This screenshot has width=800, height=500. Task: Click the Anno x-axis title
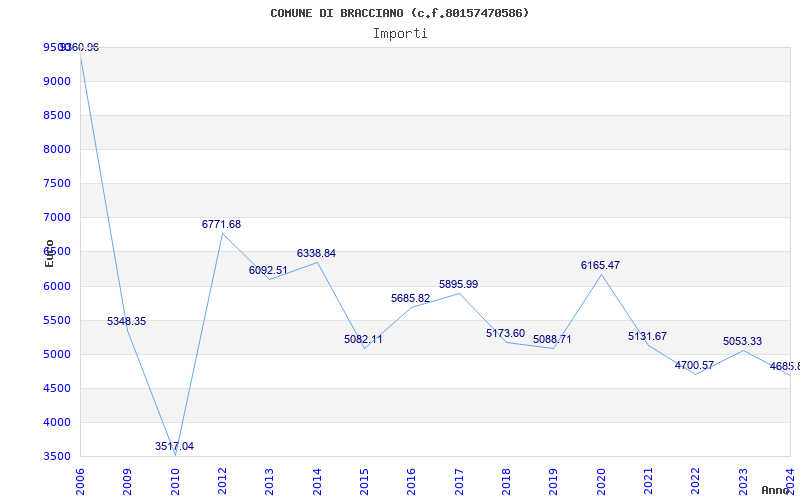click(x=775, y=490)
